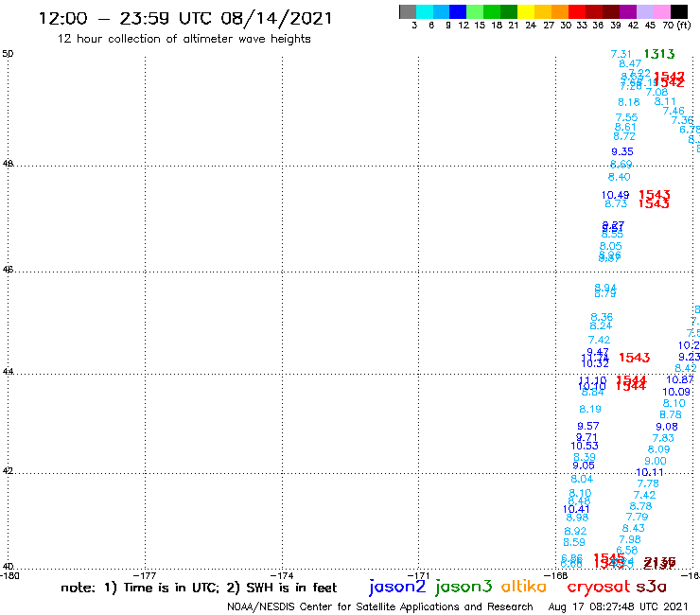The image size is (700, 615).
Task: Select the '9.05' wave height reading
Action: [x=584, y=466]
